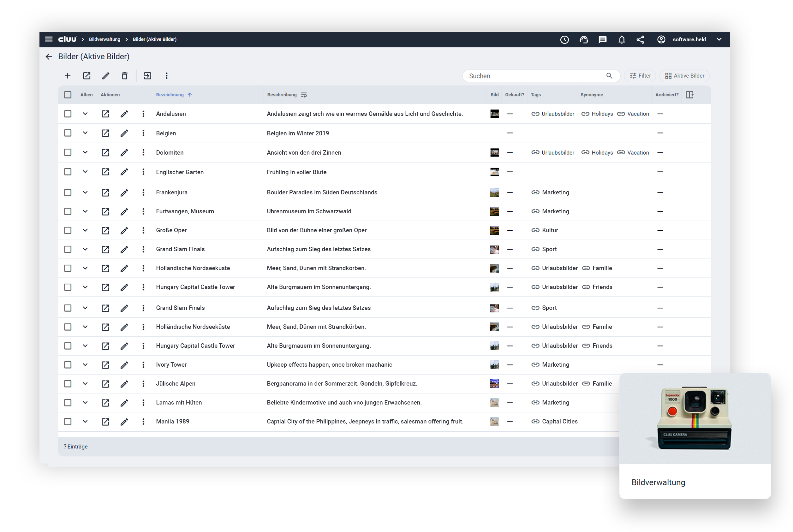Open the notifications bell icon
This screenshot has width=793, height=532.
coord(621,40)
